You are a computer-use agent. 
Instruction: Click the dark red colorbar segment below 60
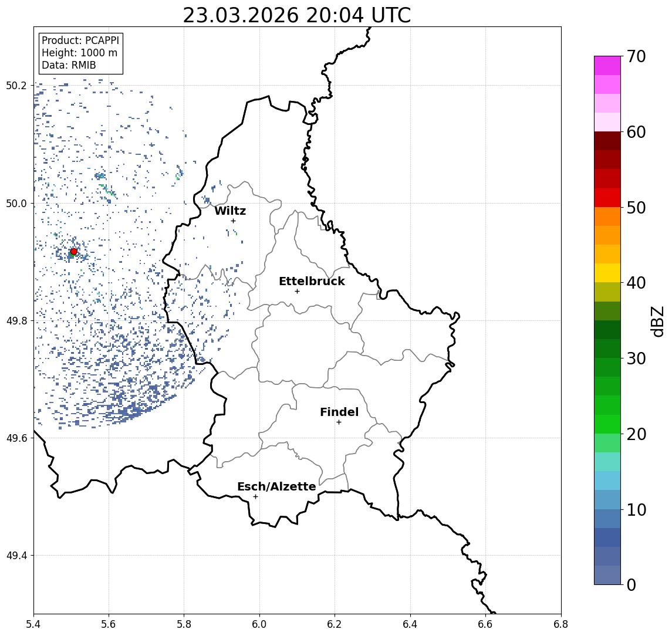(607, 141)
